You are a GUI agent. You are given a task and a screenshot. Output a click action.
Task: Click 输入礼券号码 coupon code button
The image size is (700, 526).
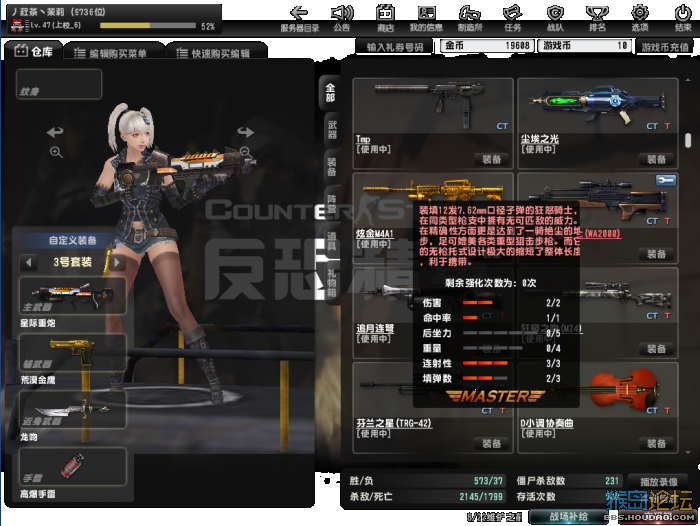click(x=395, y=46)
